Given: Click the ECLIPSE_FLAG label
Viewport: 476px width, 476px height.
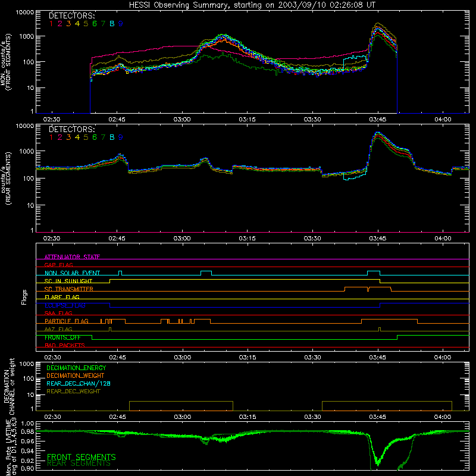Looking at the screenshot, I should [65, 305].
